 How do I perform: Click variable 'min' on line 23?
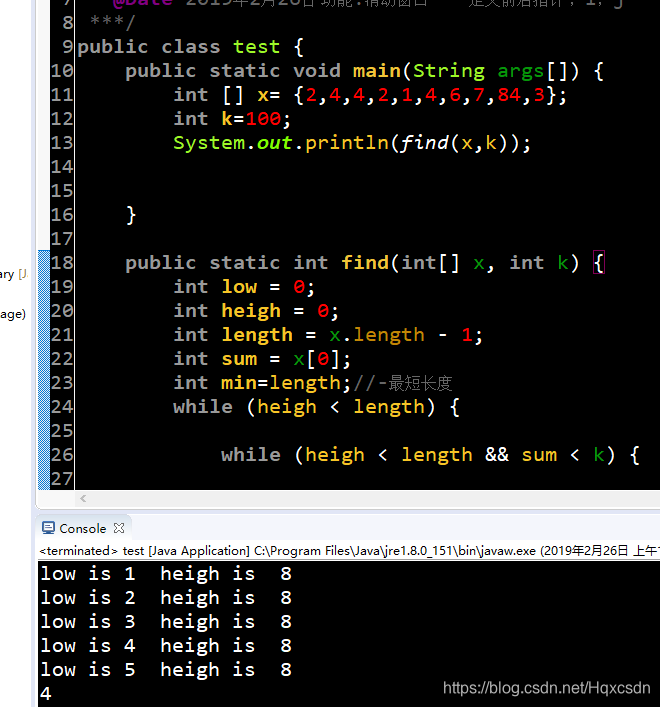coord(239,383)
